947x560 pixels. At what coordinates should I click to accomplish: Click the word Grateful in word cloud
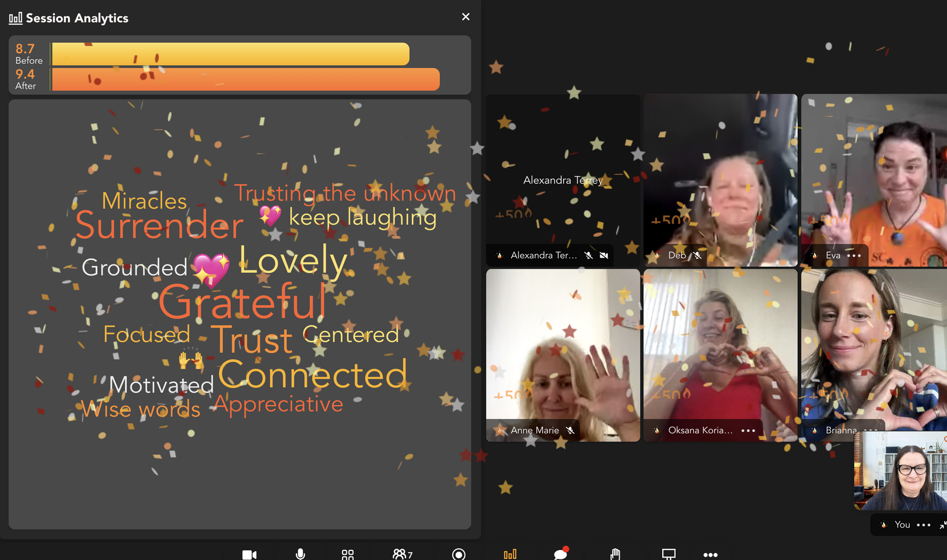coord(243,301)
